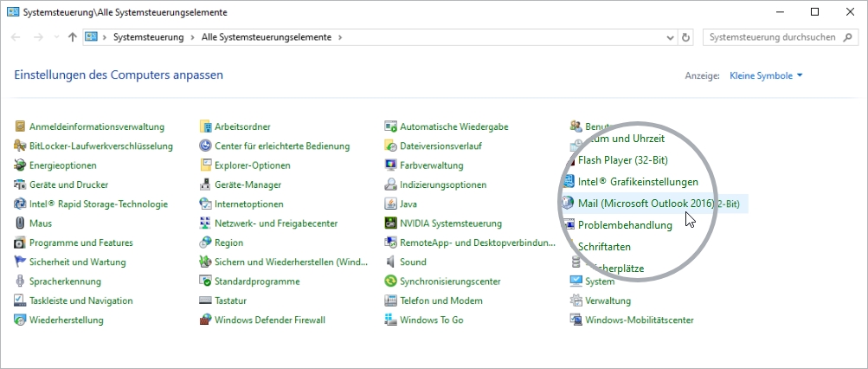Viewport: 868px width, 369px height.
Task: Click the Java icon
Action: (x=391, y=204)
